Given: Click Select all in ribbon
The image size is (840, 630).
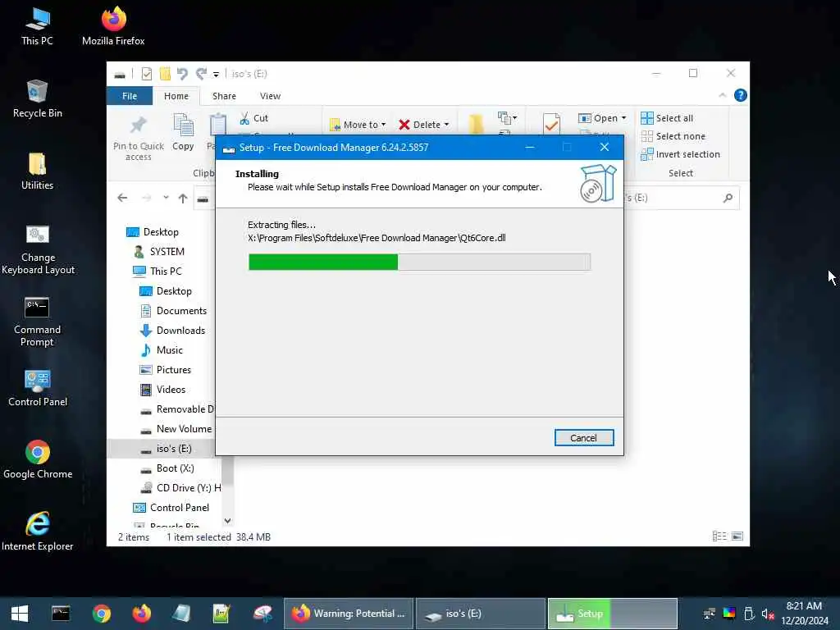Looking at the screenshot, I should [667, 118].
